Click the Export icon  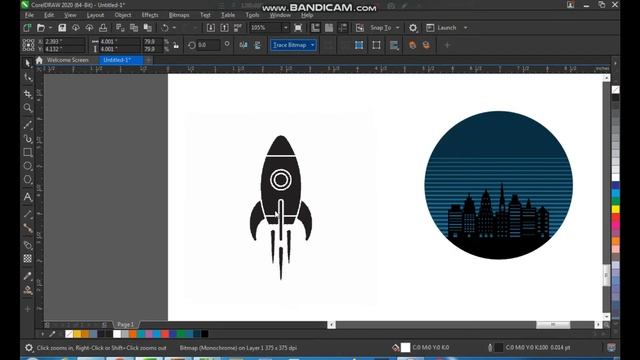[x=224, y=28]
